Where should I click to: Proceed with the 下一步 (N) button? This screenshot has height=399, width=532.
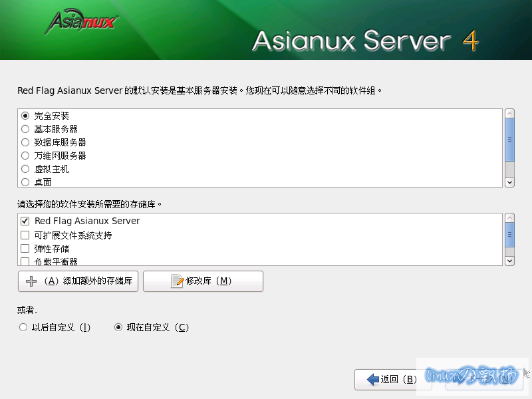click(x=483, y=379)
